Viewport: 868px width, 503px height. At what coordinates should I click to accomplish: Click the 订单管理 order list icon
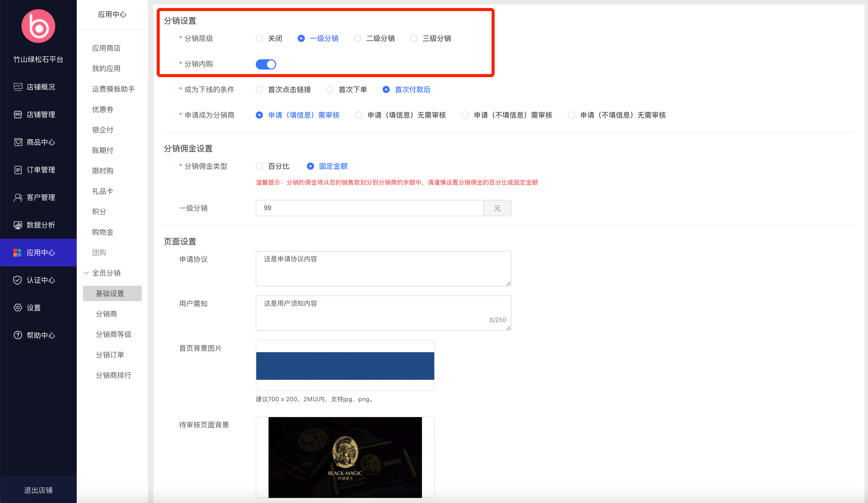(18, 170)
